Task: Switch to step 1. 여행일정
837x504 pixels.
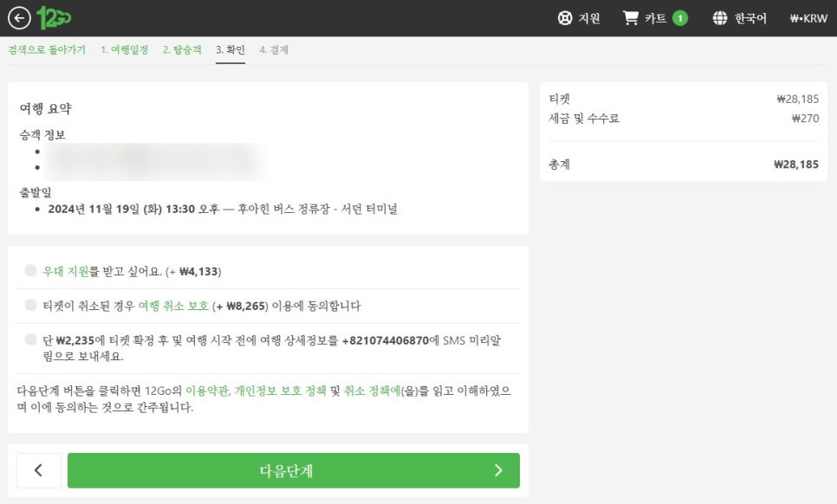Action: coord(125,49)
